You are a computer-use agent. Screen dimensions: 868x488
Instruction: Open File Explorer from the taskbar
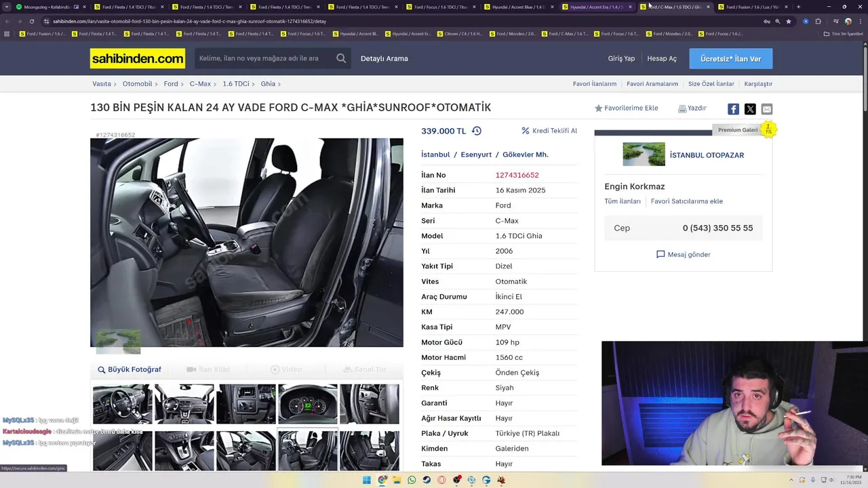point(397,480)
